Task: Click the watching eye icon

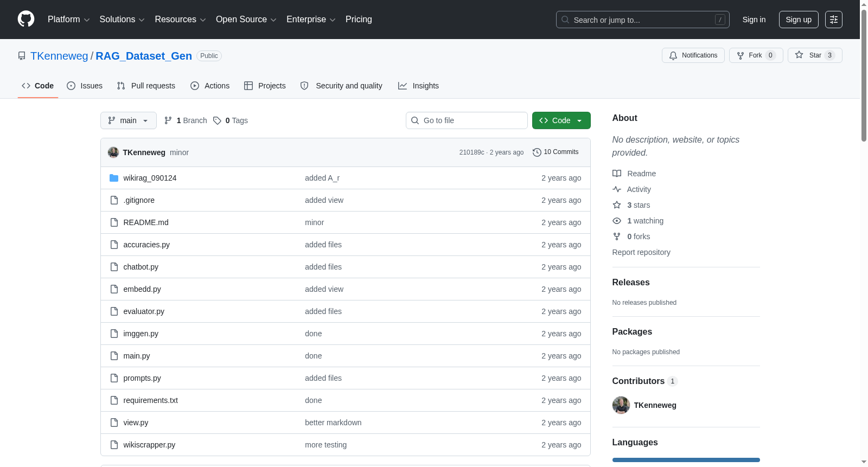Action: tap(617, 221)
